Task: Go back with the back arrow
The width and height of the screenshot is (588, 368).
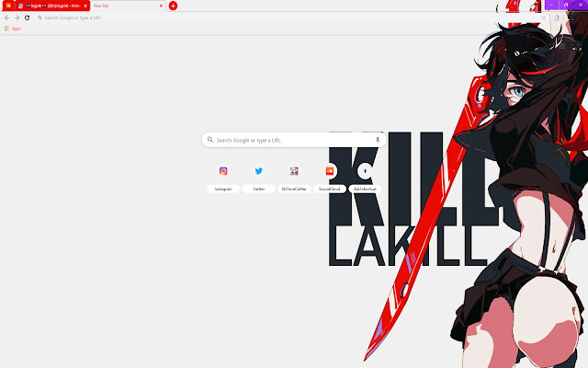Action: (x=6, y=17)
